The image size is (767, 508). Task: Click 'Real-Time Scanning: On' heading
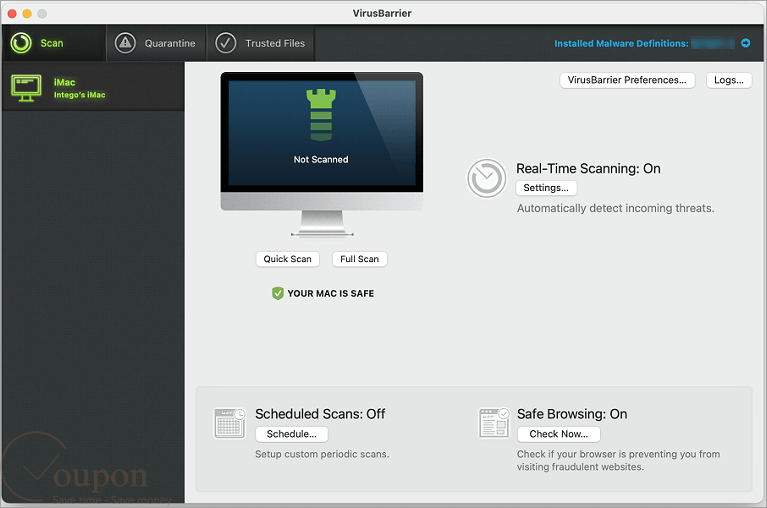tap(588, 169)
